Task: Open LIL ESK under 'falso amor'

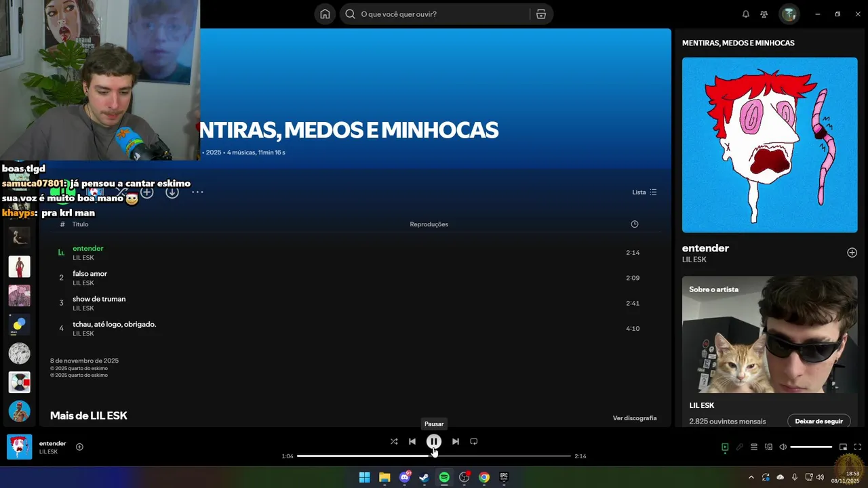Action: pos(83,283)
